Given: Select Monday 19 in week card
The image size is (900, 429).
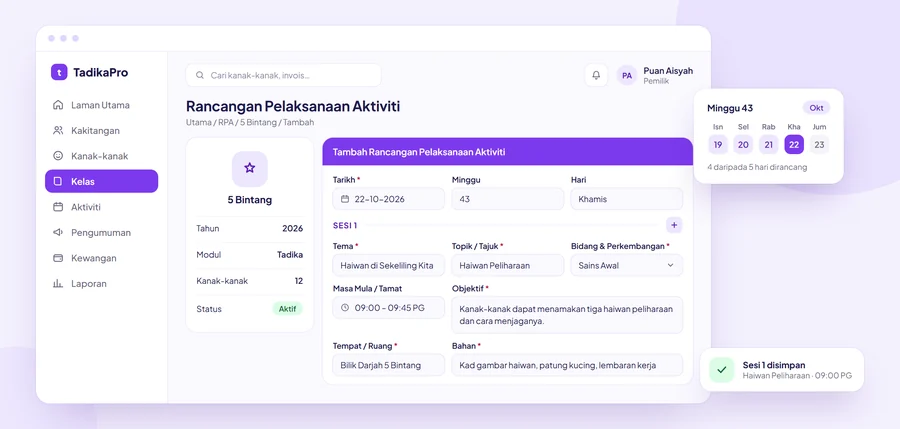Looking at the screenshot, I should (718, 145).
